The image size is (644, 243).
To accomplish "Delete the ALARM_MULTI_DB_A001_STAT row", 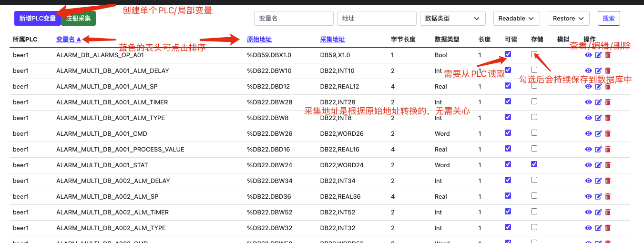I will 608,165.
